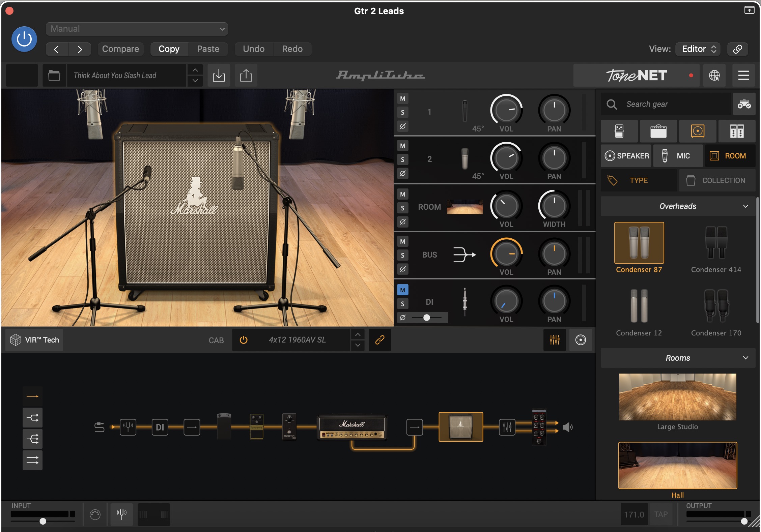This screenshot has height=532, width=761.
Task: Collapse the Rooms section
Action: [x=678, y=358]
